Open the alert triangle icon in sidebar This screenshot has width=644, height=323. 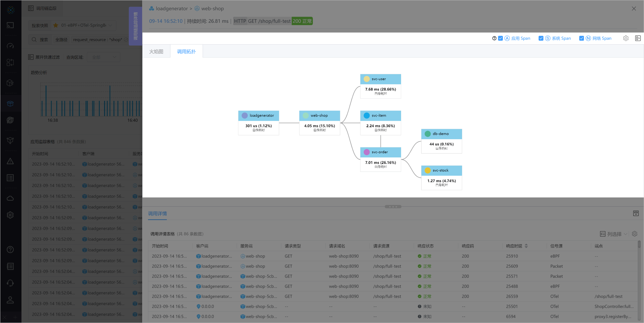(10, 161)
